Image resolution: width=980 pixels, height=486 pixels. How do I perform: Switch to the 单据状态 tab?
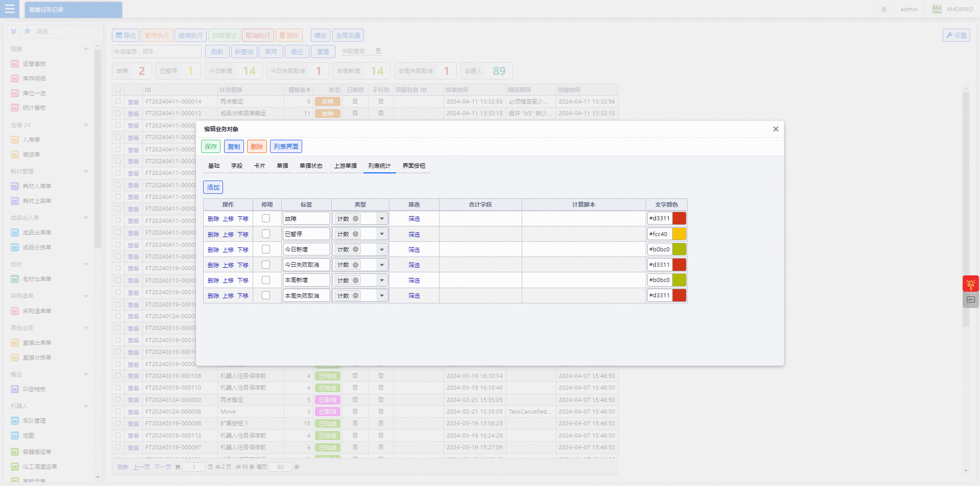[x=311, y=166]
